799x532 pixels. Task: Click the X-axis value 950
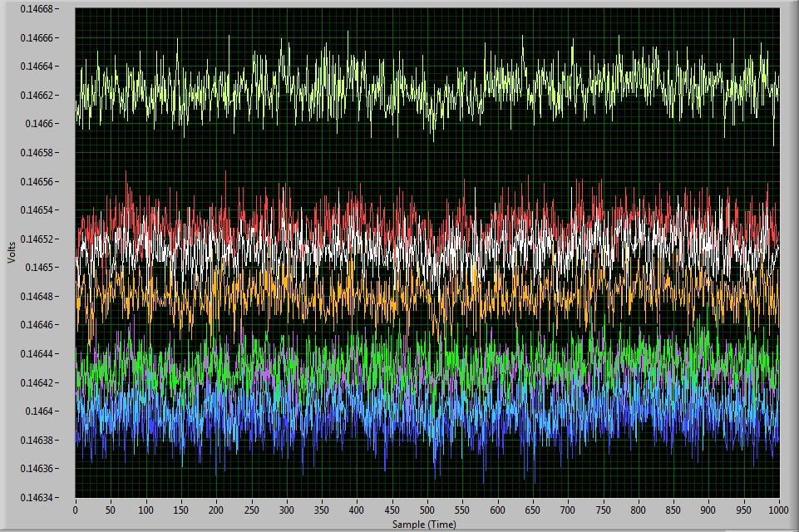(743, 510)
